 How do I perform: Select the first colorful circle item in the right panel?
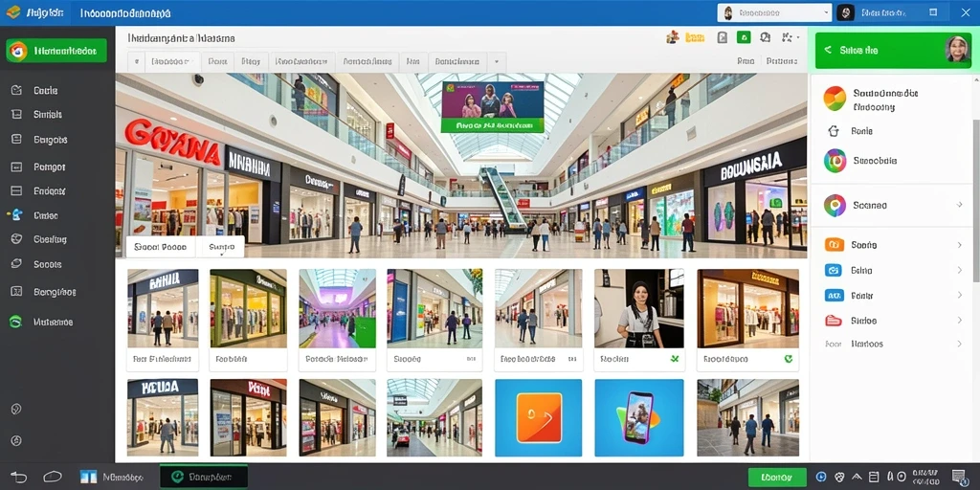pos(892,100)
